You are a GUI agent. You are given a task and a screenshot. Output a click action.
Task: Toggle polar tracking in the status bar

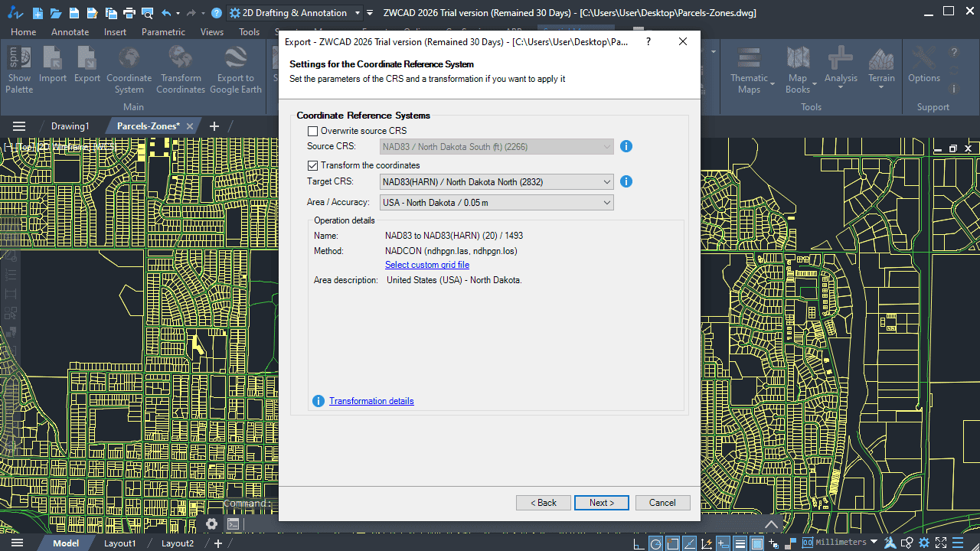point(655,543)
